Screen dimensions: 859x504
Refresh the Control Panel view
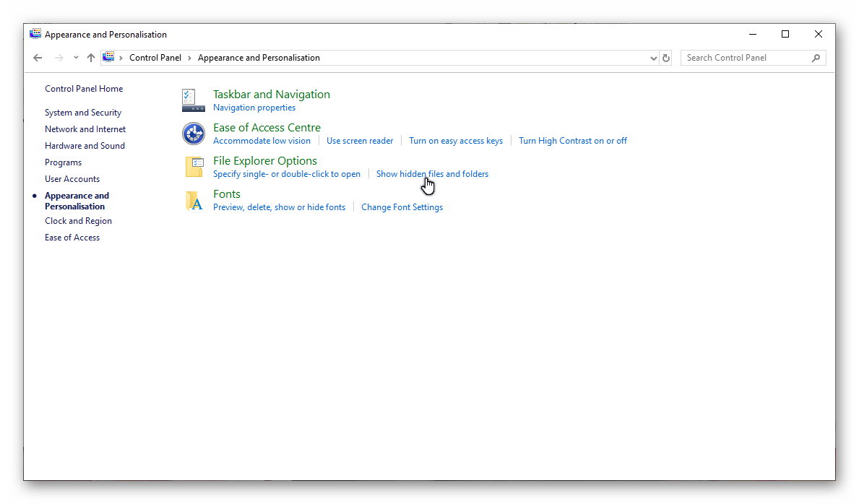(666, 58)
